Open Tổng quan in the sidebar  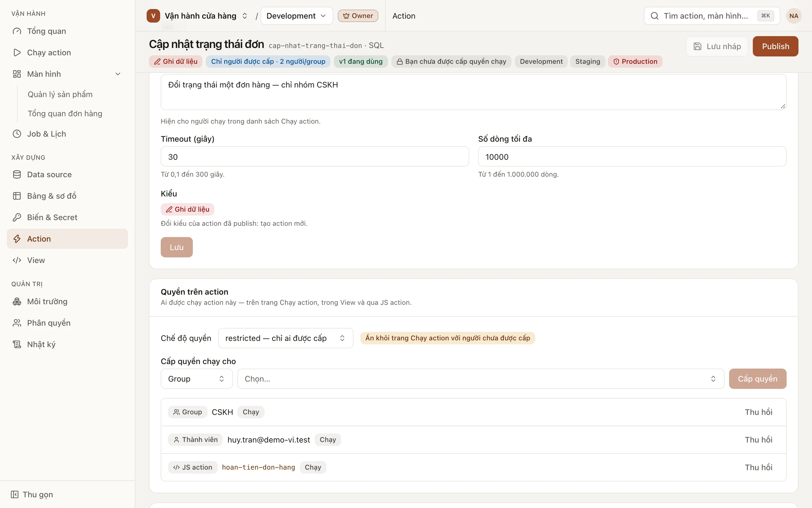point(67,31)
